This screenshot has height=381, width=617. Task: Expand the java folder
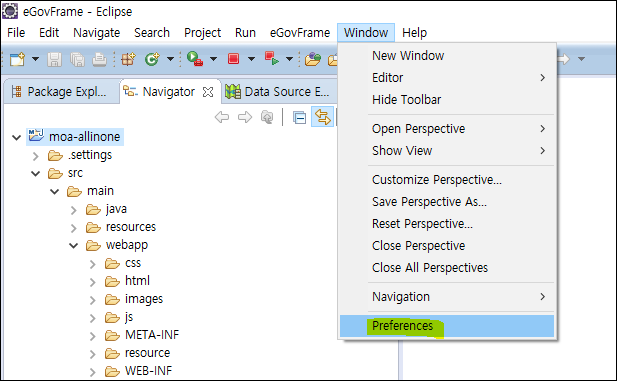74,210
